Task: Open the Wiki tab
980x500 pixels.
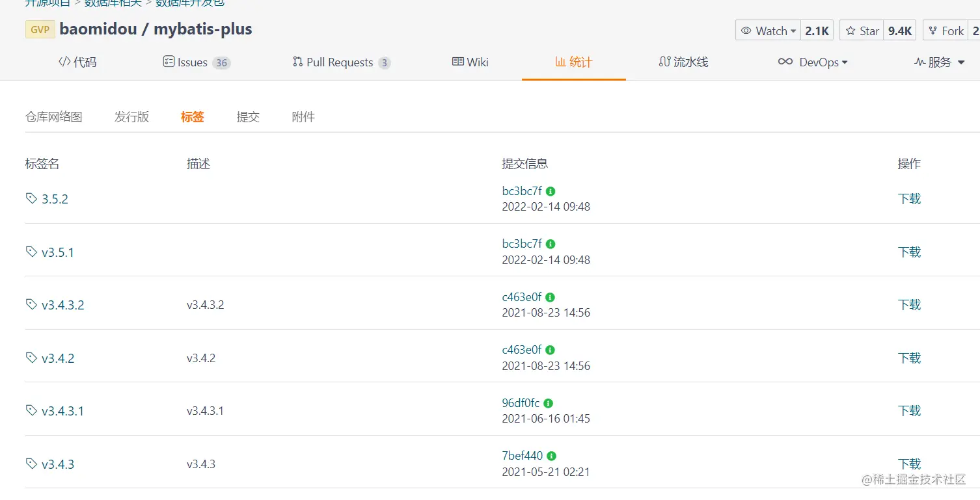Action: (x=470, y=62)
